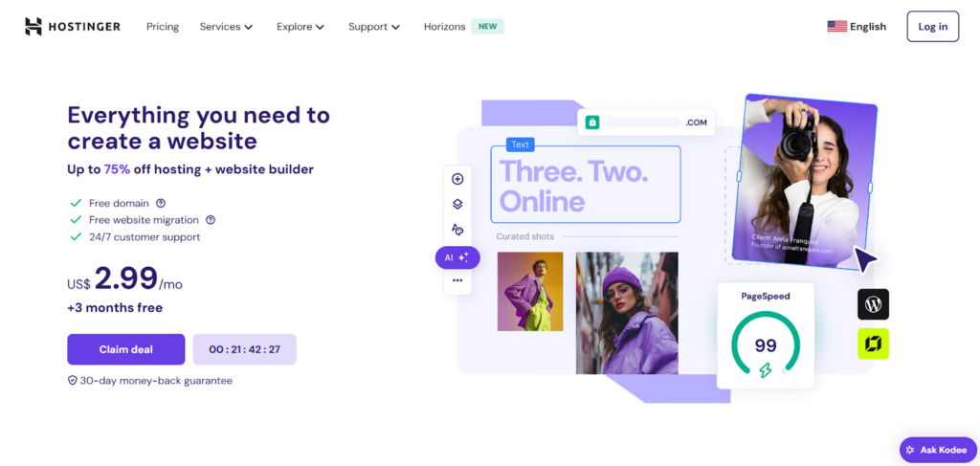Expand the Explore dropdown menu
The height and width of the screenshot is (466, 980).
pos(301,27)
